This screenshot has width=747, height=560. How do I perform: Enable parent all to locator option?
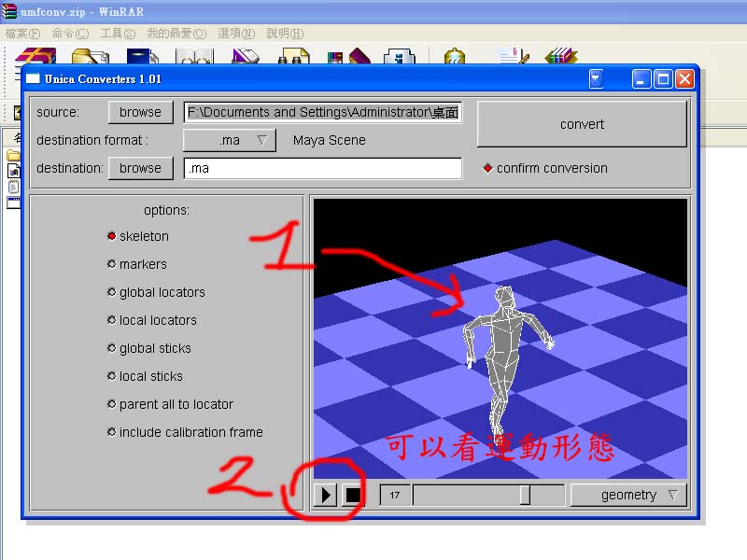(171, 404)
